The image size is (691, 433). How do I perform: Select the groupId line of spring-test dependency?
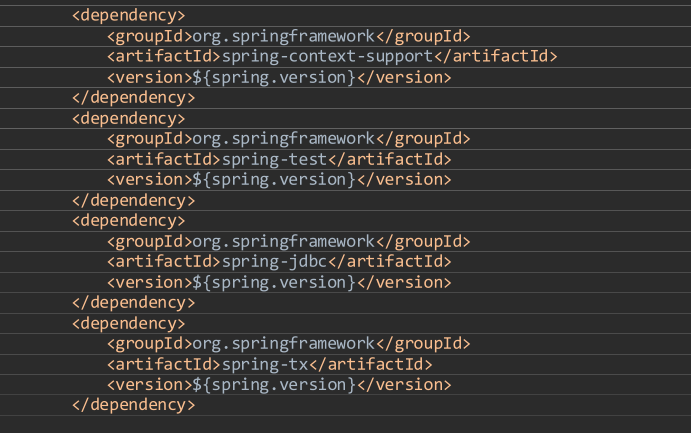coord(289,139)
